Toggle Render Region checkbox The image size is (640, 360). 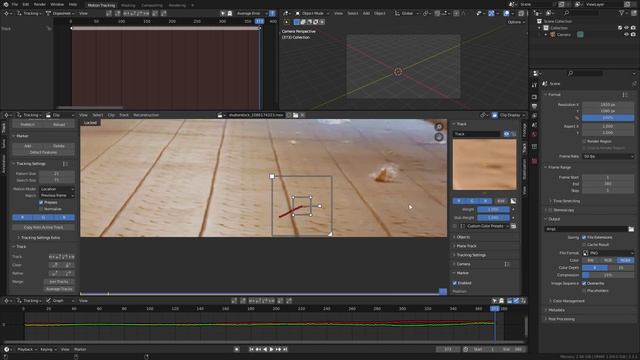point(584,141)
